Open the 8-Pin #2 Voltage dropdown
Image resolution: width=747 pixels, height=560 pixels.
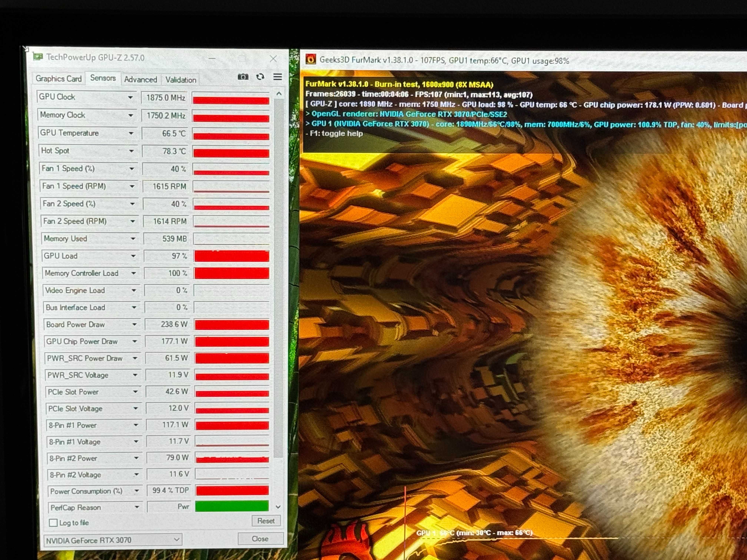pos(136,475)
